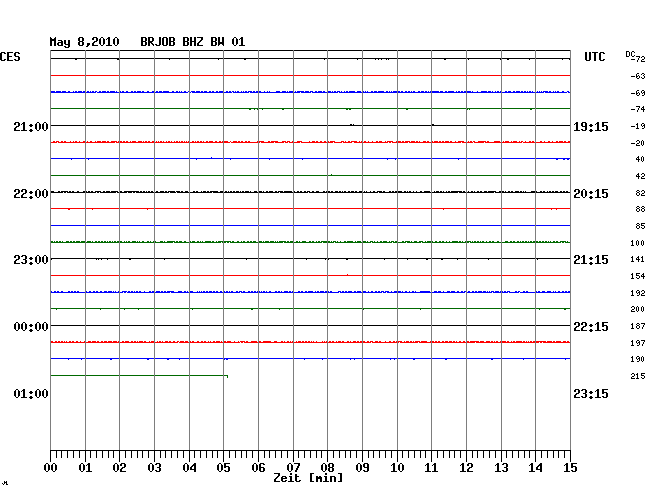650x494 pixels.
Task: Click minute tick label '06' on time axis
Action: [258, 468]
